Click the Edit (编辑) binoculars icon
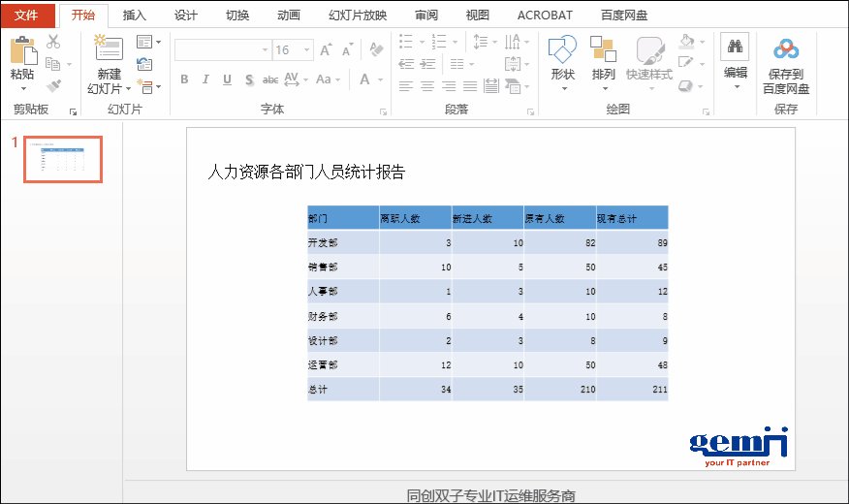 pos(735,47)
